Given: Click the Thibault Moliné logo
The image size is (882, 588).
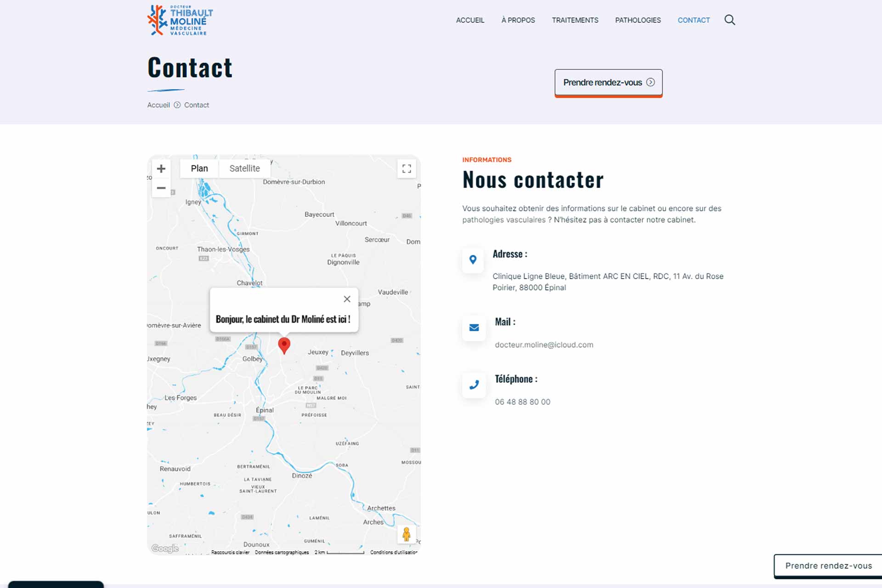Looking at the screenshot, I should click(180, 20).
